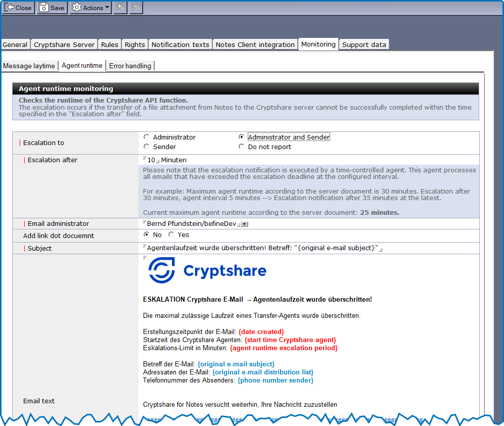The width and height of the screenshot is (504, 426).
Task: Click the Close document button
Action: tap(19, 8)
